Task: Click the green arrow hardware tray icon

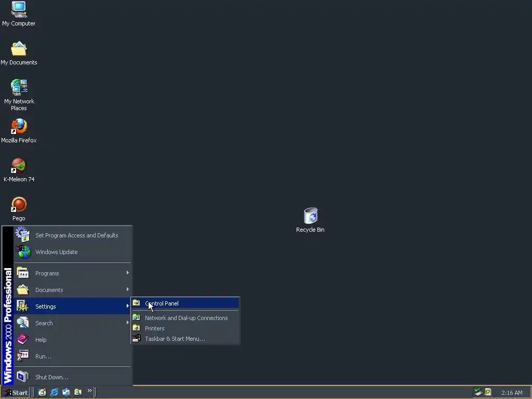Action: (x=478, y=392)
